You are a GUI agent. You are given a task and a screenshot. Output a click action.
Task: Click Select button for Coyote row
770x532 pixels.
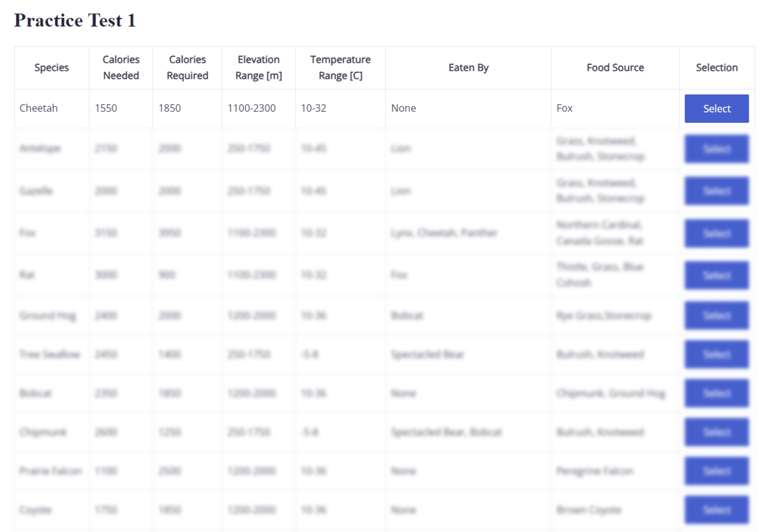pyautogui.click(x=716, y=509)
